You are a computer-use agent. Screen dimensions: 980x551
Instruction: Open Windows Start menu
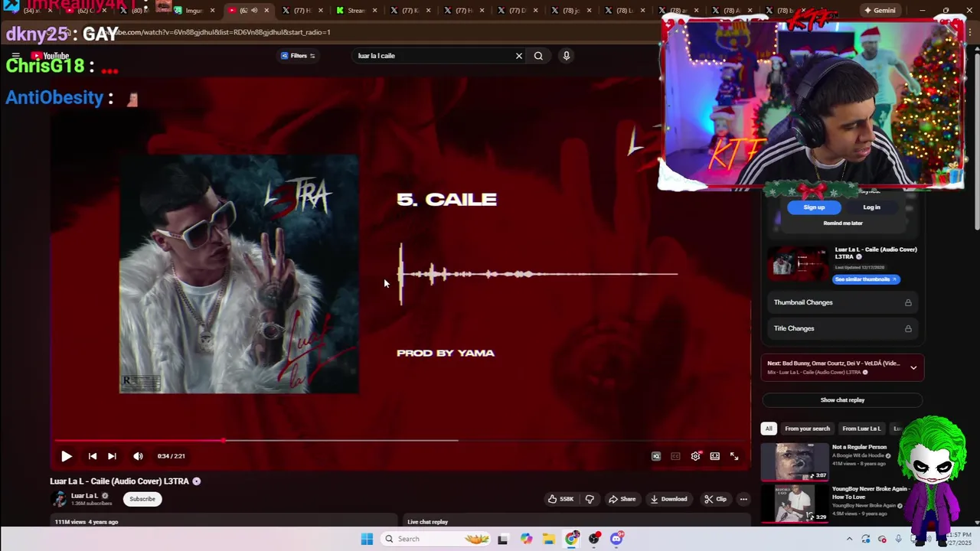tap(367, 539)
